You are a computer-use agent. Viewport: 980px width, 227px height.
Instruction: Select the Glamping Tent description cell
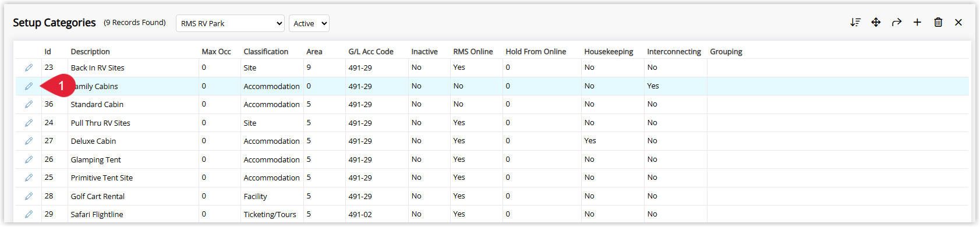click(x=95, y=159)
